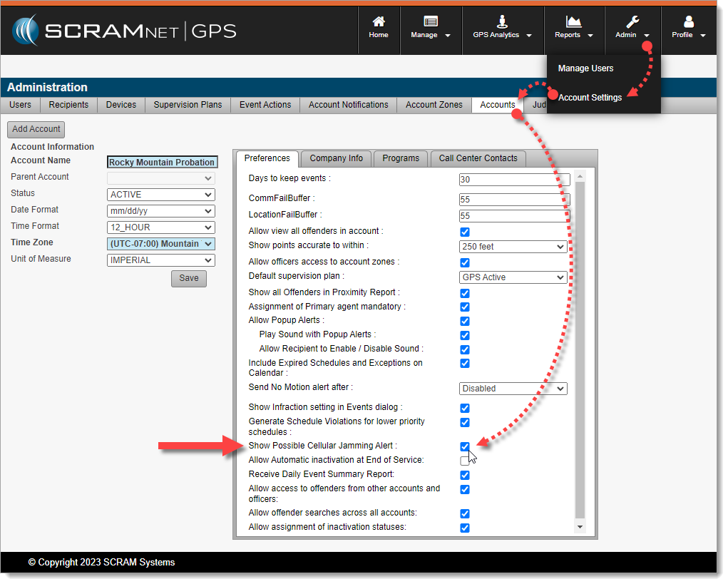Open the Profile user icon
Image resolution: width=728 pixels, height=584 pixels.
click(688, 21)
